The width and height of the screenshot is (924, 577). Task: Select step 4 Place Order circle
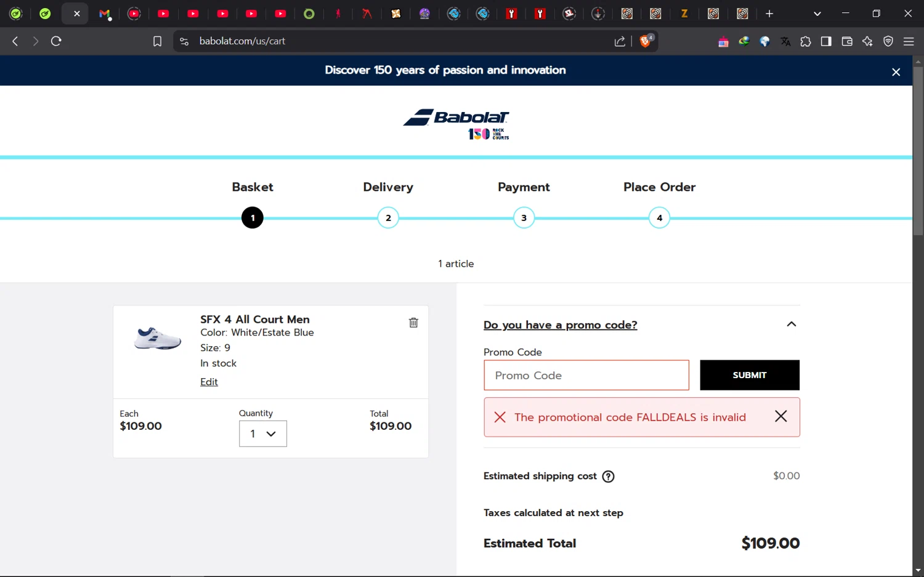tap(659, 218)
